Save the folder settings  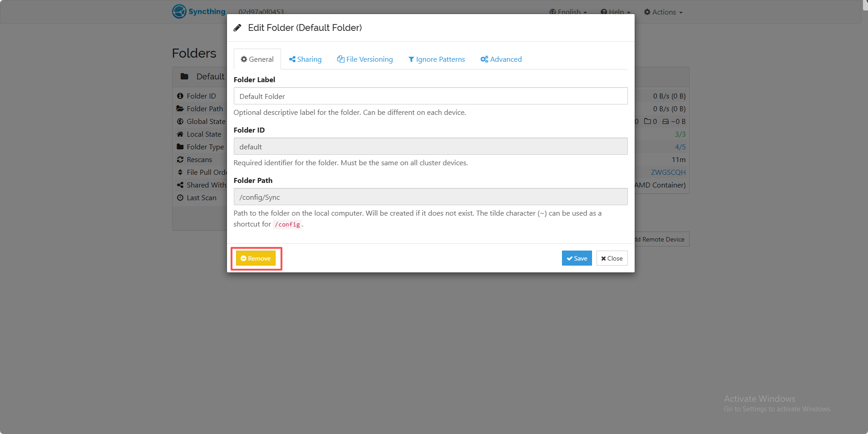(577, 258)
